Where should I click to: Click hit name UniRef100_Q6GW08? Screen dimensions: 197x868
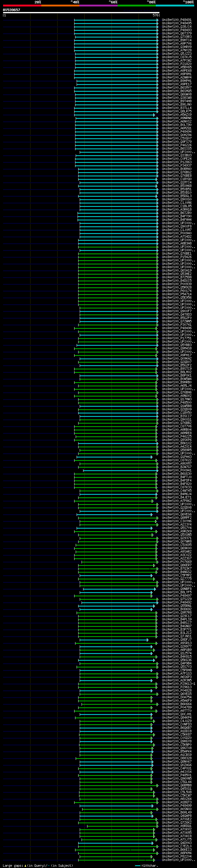(x=177, y=94)
